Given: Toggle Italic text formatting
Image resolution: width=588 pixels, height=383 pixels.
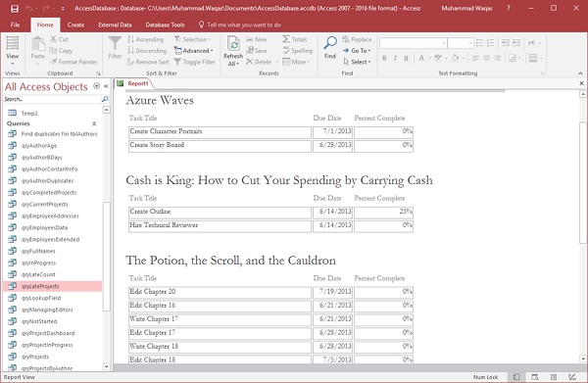Looking at the screenshot, I should coord(395,58).
